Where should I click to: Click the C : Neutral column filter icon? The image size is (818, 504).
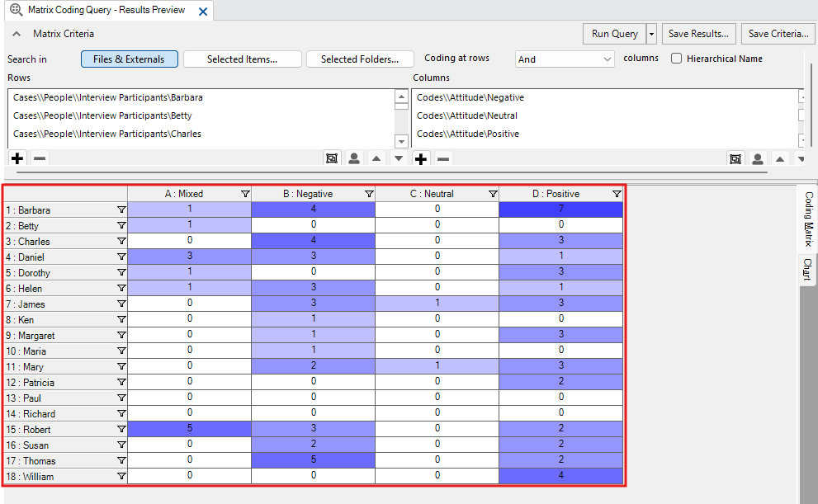493,194
